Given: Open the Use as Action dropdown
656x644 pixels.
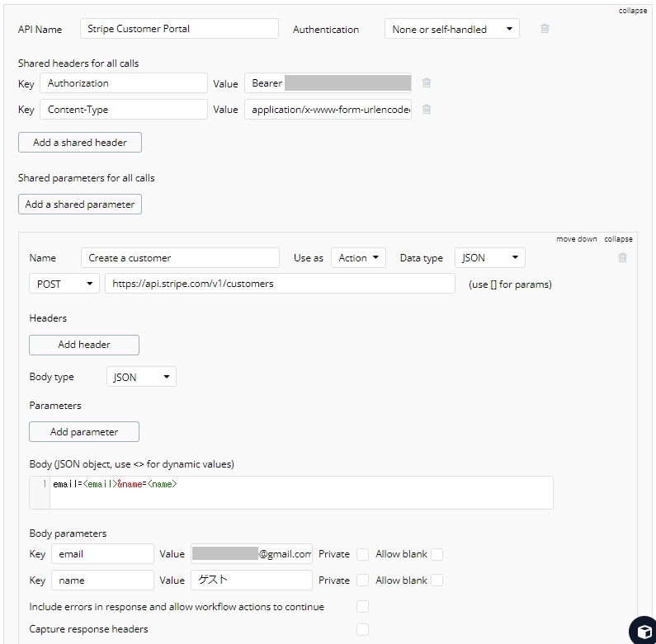Looking at the screenshot, I should 358,258.
